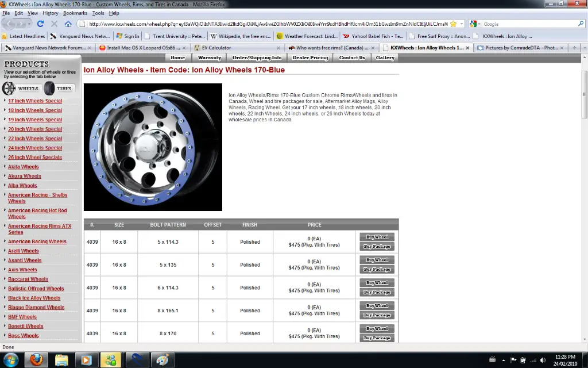Open the History menu
The width and height of the screenshot is (588, 368).
51,13
